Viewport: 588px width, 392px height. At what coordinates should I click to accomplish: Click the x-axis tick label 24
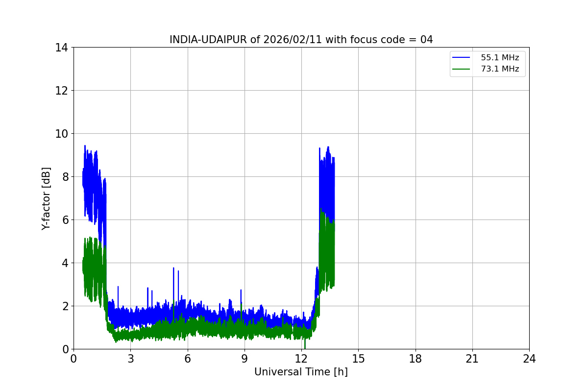(529, 359)
